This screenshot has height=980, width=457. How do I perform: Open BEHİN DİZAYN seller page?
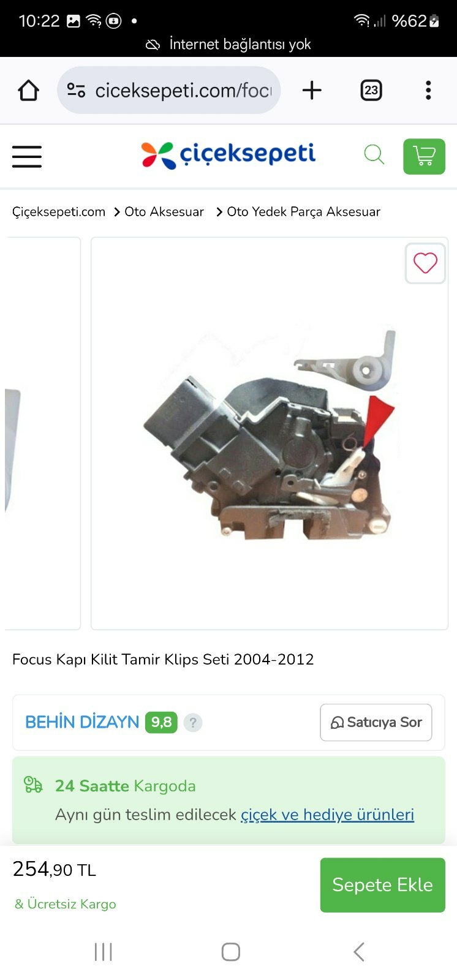(x=82, y=722)
